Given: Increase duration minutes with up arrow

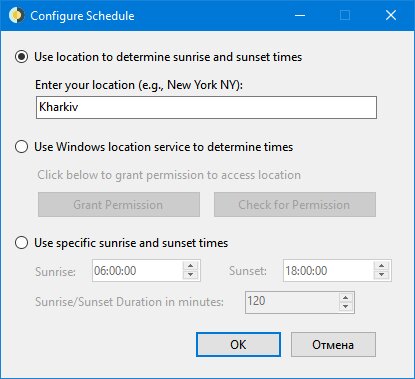Looking at the screenshot, I should coord(345,298).
